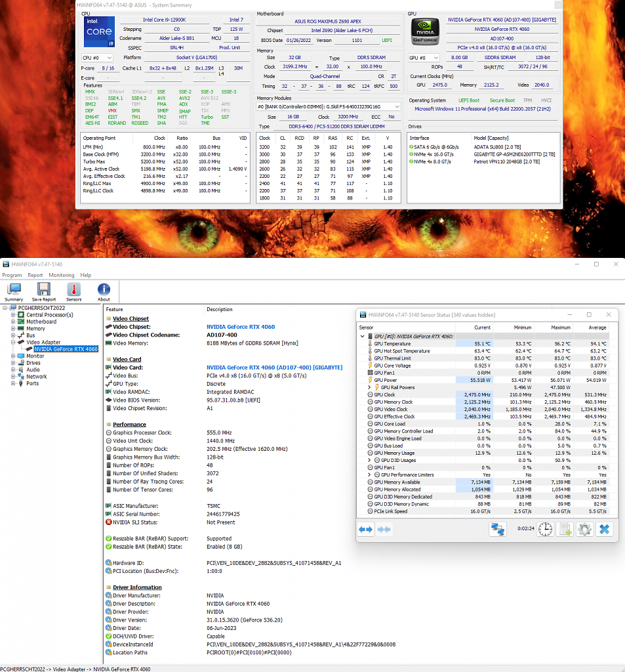The width and height of the screenshot is (625, 672).
Task: Click the GPU Power lightning icon
Action: point(370,380)
